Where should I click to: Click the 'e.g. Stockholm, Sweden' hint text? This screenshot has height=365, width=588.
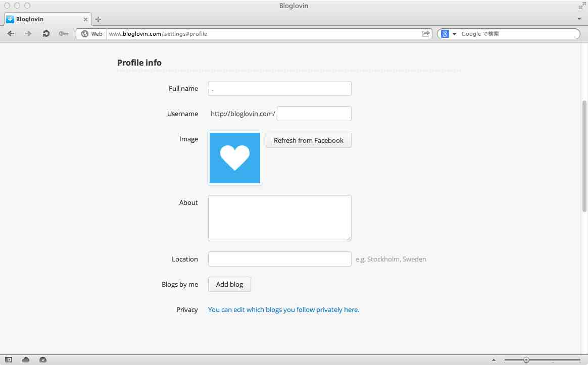[391, 259]
